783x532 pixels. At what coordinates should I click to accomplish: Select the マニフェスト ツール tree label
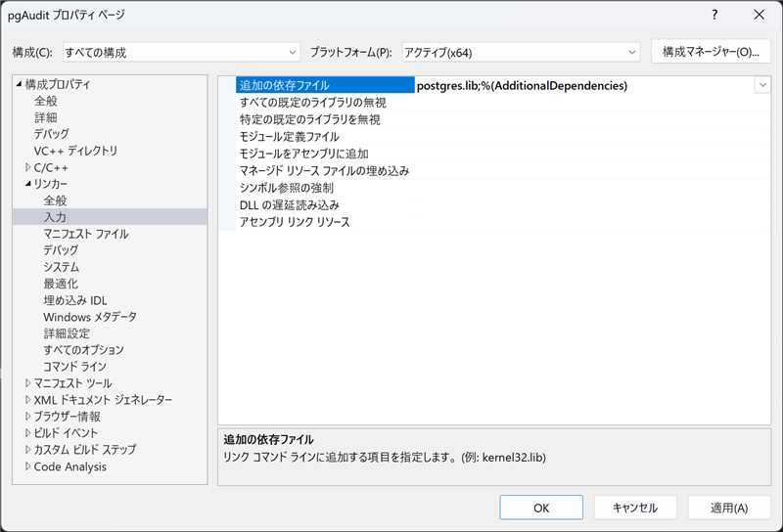click(x=72, y=383)
